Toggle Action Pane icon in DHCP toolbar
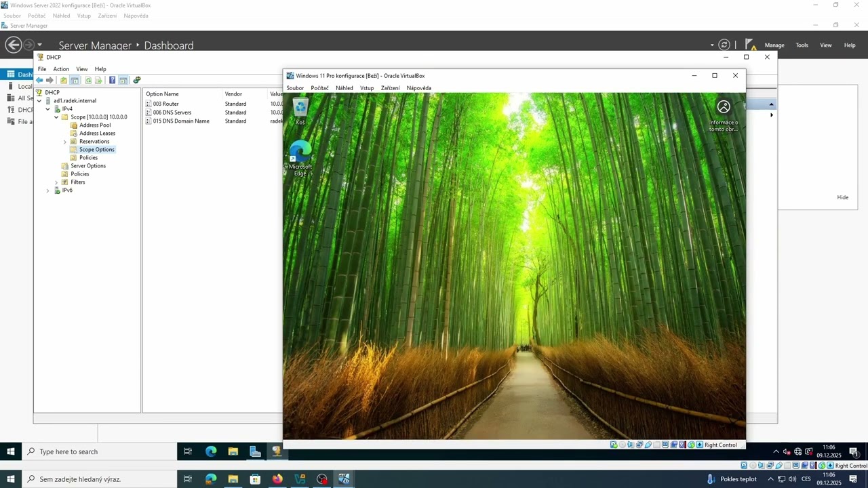 click(x=123, y=80)
